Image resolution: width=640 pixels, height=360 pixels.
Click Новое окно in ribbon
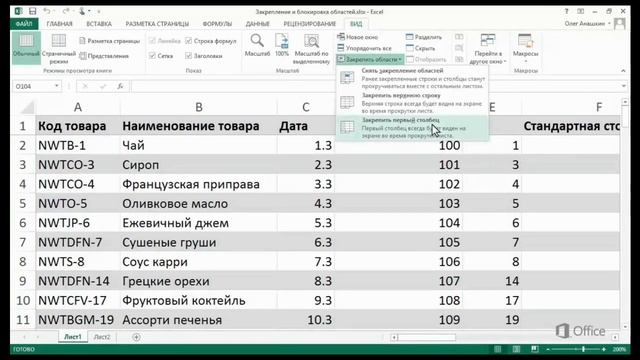click(x=358, y=37)
